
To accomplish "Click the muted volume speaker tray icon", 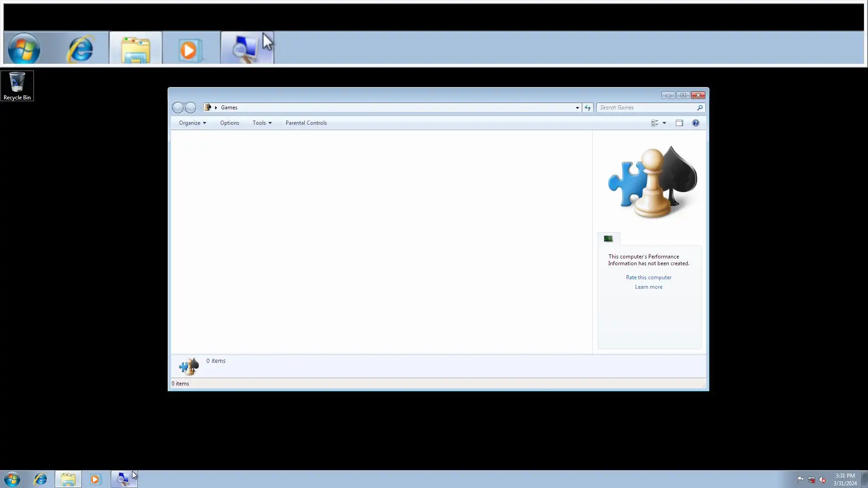I will [x=822, y=479].
